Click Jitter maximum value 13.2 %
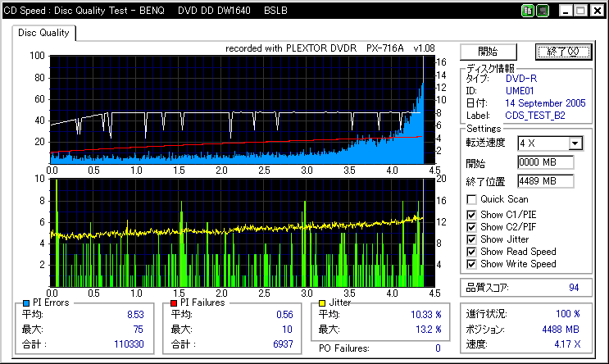609x364 pixels. [429, 330]
